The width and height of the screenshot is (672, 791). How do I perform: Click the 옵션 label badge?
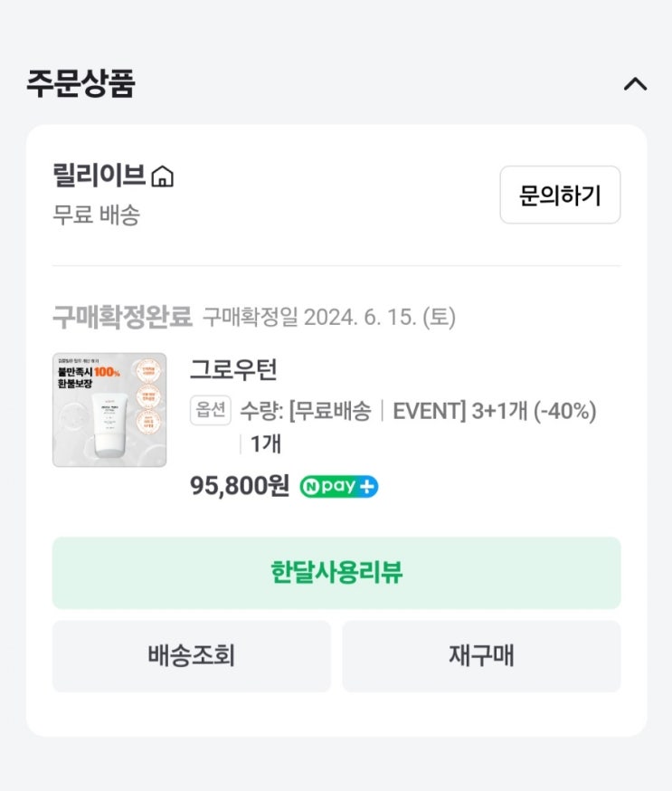(x=210, y=410)
